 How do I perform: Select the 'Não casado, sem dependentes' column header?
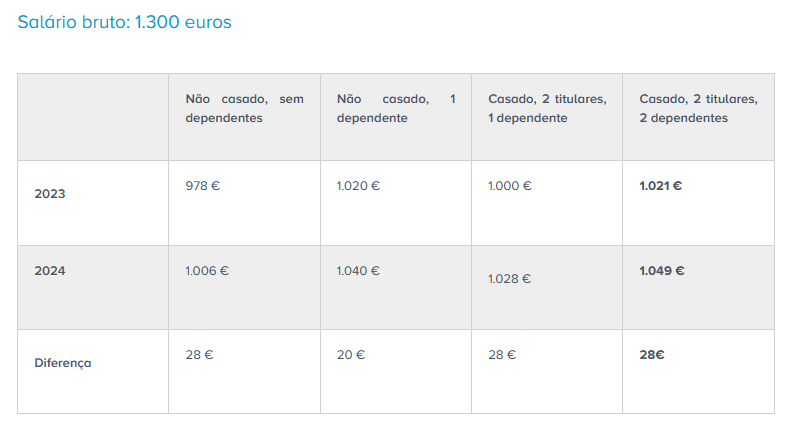(x=245, y=108)
